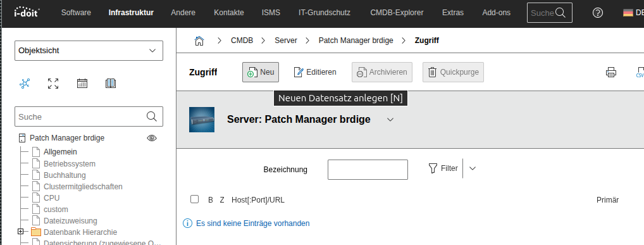Select CPU in the category tree
The image size is (644, 245).
(52, 198)
